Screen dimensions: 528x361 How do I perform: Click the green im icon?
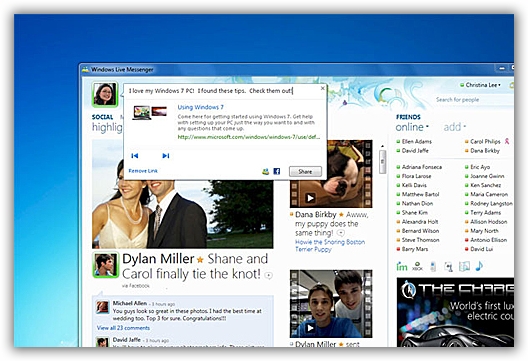coord(402,267)
